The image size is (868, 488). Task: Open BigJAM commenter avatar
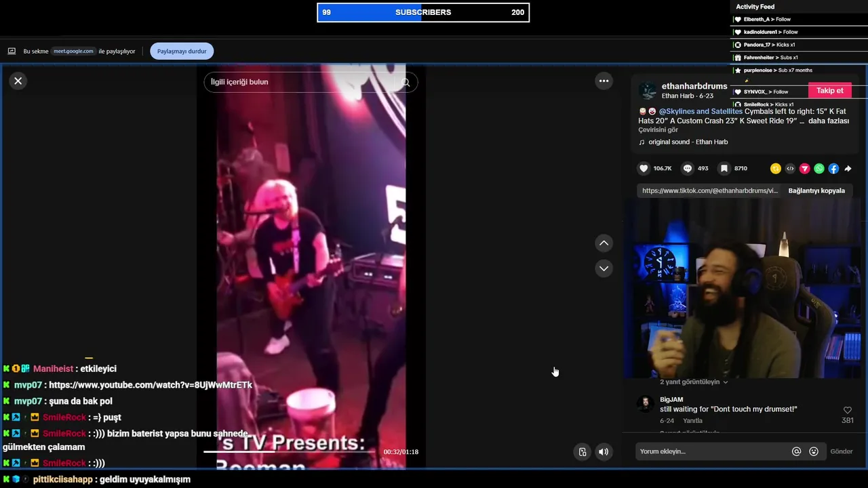click(645, 404)
